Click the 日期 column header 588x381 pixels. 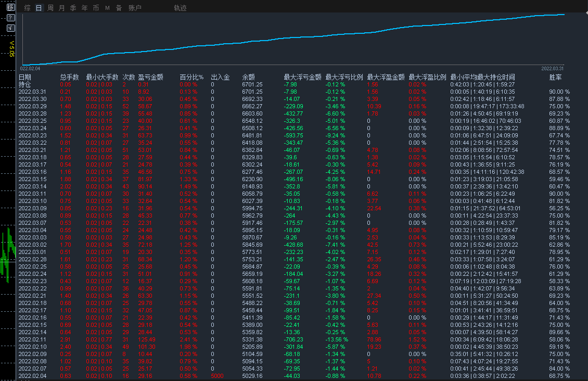point(24,77)
